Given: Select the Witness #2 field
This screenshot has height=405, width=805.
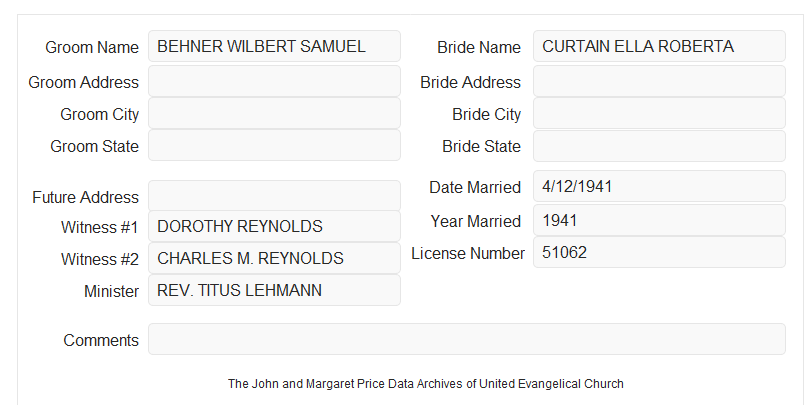Looking at the screenshot, I should (274, 258).
